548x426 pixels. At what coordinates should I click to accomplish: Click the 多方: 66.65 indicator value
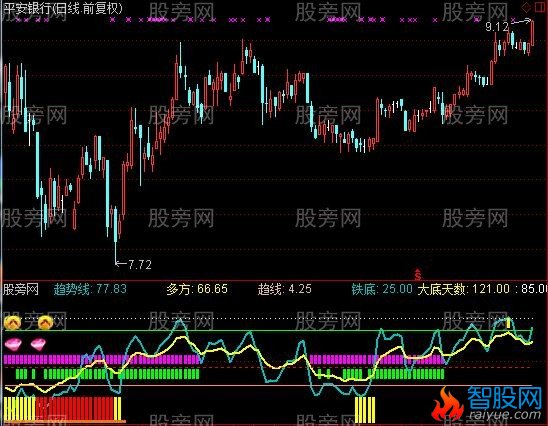pos(197,289)
